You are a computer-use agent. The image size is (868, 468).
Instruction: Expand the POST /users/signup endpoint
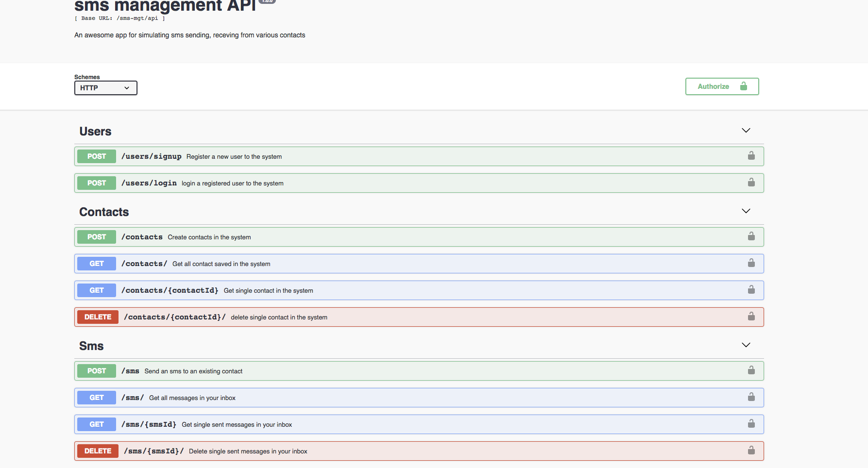click(x=340, y=156)
